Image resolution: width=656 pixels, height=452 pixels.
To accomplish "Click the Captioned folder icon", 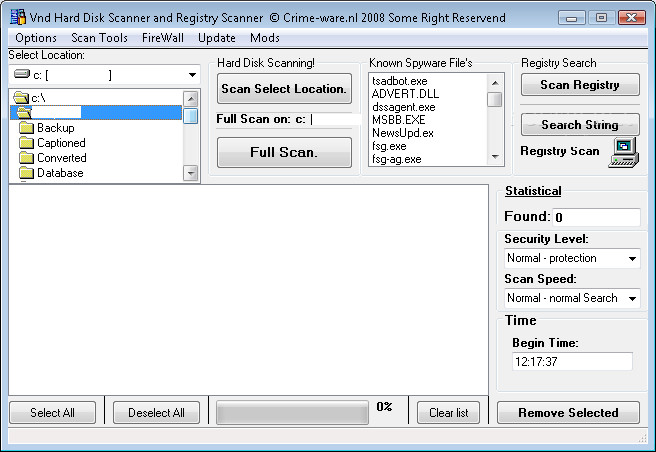I will (x=26, y=143).
